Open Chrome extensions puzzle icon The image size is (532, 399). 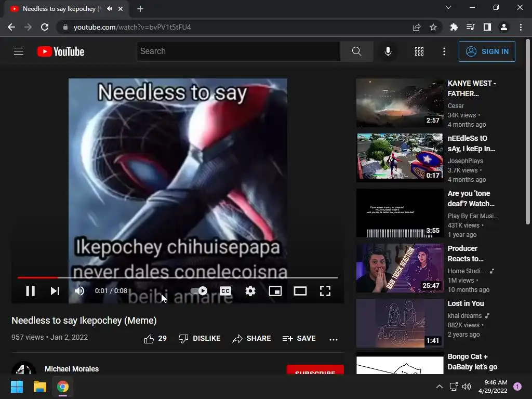454,27
